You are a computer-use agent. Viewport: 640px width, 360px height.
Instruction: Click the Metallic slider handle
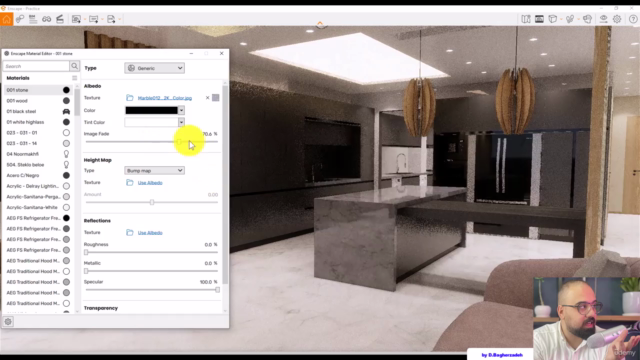(86, 271)
